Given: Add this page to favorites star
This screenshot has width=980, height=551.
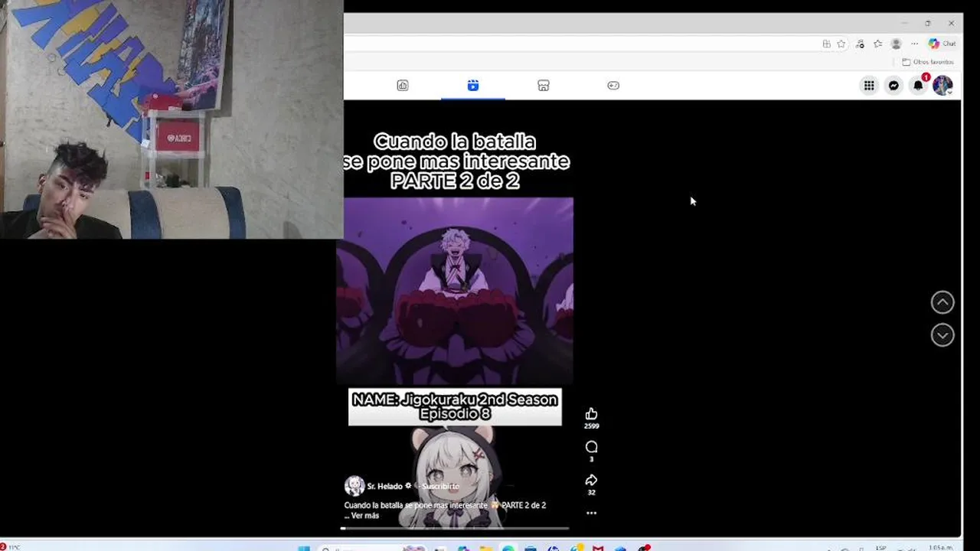Looking at the screenshot, I should click(x=841, y=44).
